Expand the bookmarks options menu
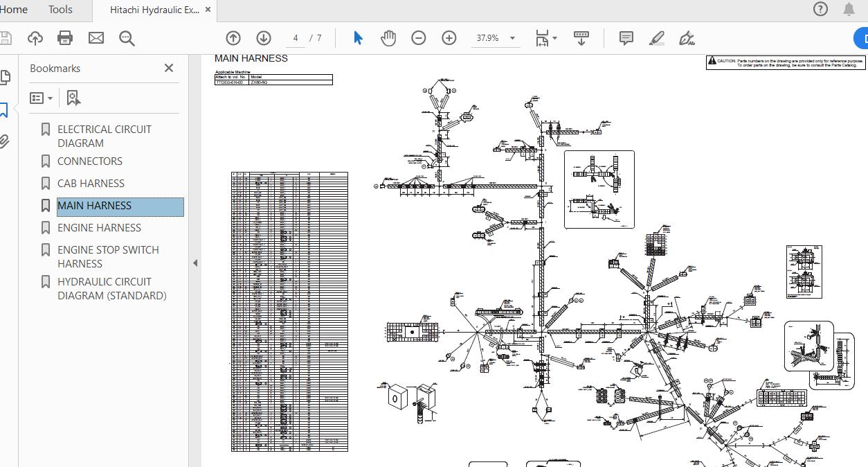The image size is (868, 467). (x=42, y=98)
